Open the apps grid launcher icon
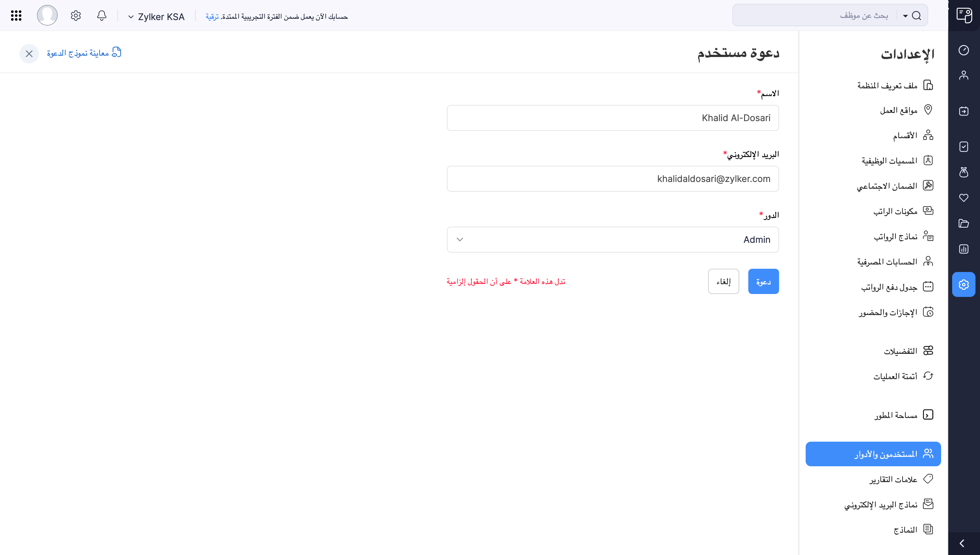Image resolution: width=980 pixels, height=555 pixels. [16, 16]
